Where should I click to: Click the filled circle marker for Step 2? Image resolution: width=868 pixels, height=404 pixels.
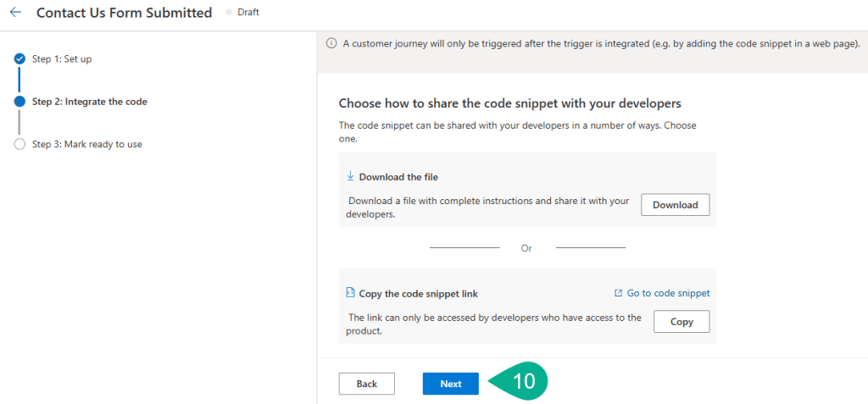click(x=19, y=102)
